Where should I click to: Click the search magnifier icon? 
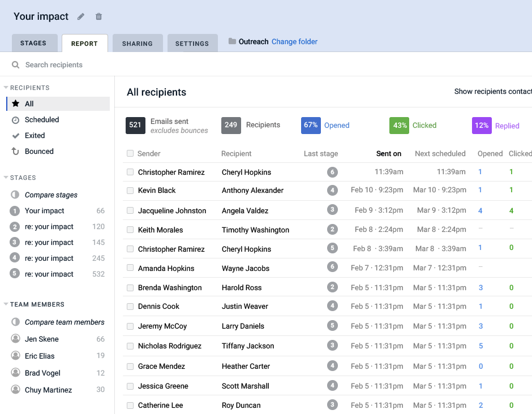point(15,65)
